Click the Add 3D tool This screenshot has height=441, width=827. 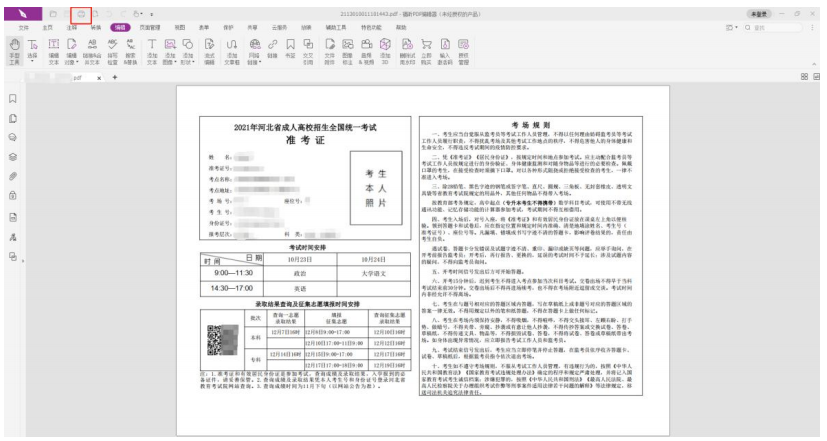(x=385, y=52)
